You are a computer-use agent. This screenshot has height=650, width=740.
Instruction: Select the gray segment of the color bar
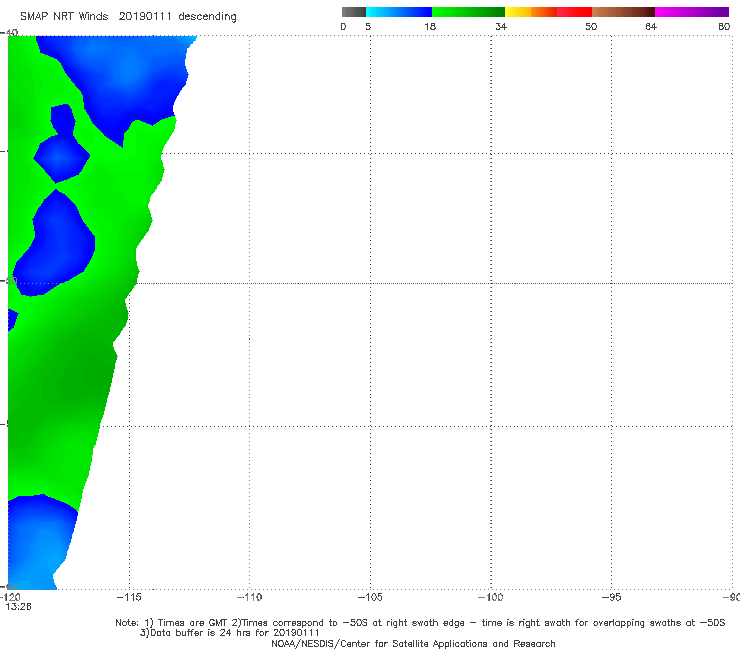coord(353,12)
